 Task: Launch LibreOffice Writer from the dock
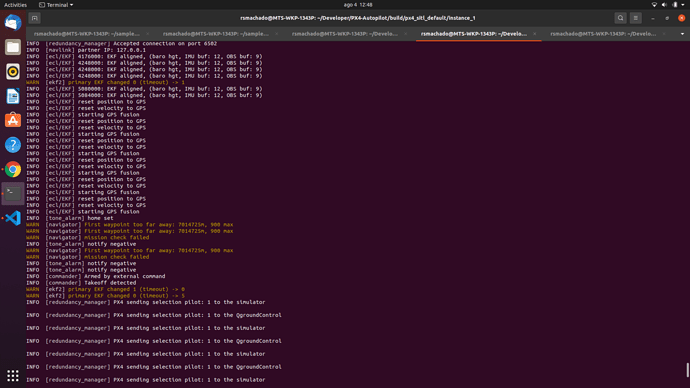point(13,96)
